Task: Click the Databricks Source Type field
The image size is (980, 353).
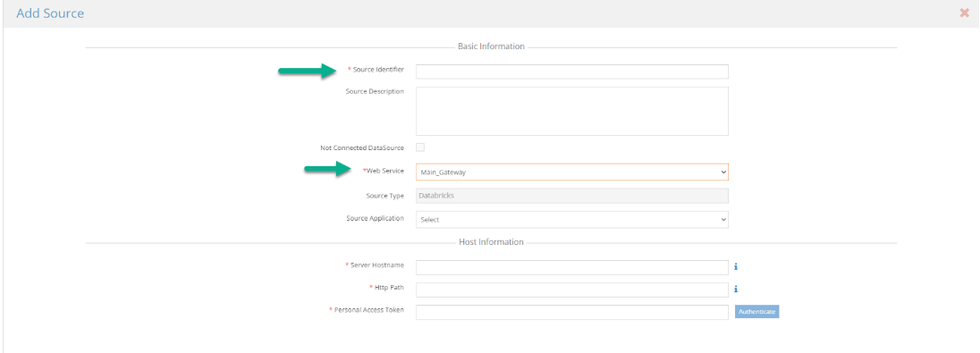Action: pyautogui.click(x=572, y=196)
